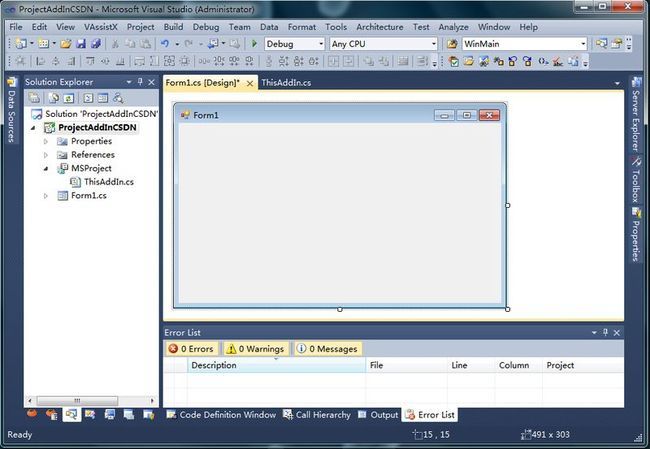This screenshot has width=650, height=449.
Task: Collapse the MSProject node
Action: point(46,168)
